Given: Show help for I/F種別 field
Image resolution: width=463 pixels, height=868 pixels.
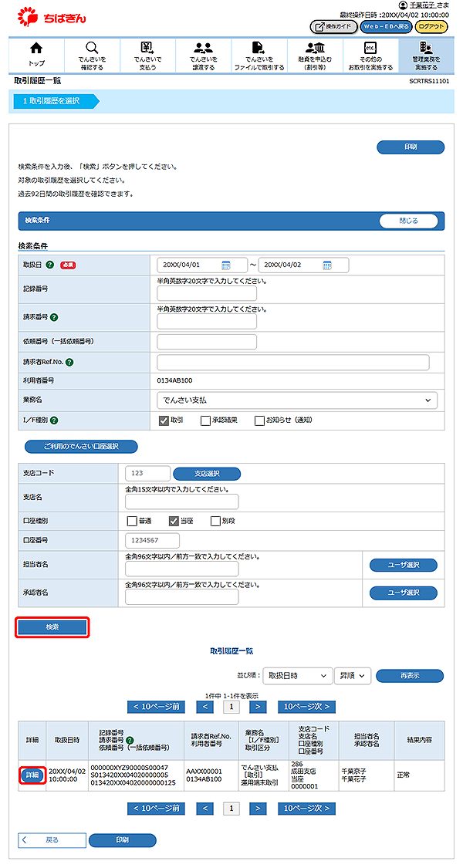Looking at the screenshot, I should pyautogui.click(x=54, y=420).
